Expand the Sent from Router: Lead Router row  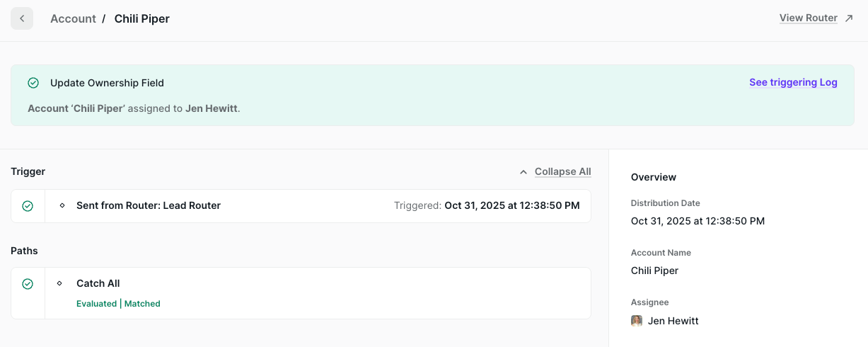[149, 205]
